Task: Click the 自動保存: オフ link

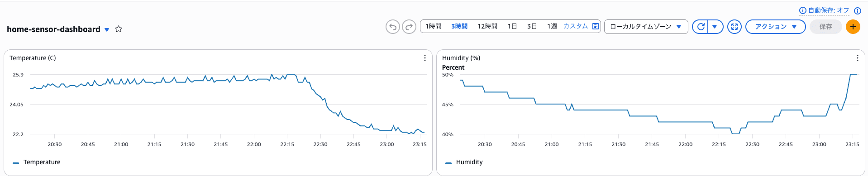Action: point(829,10)
